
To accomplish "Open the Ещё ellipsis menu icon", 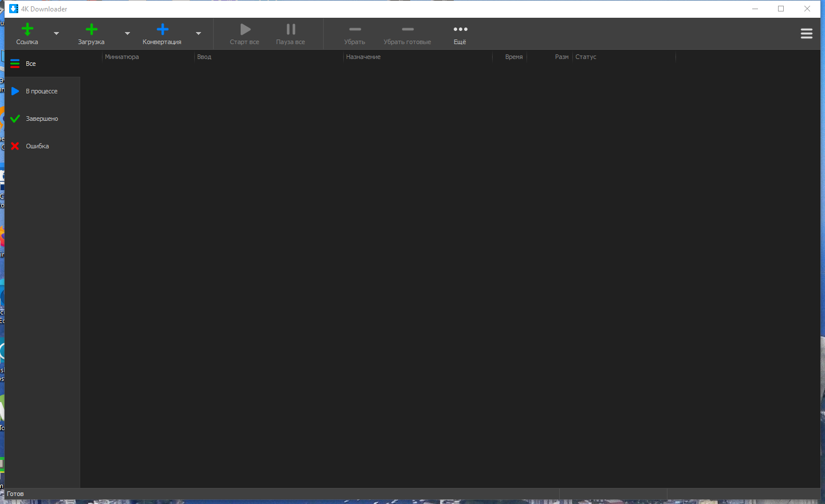I will [x=460, y=29].
